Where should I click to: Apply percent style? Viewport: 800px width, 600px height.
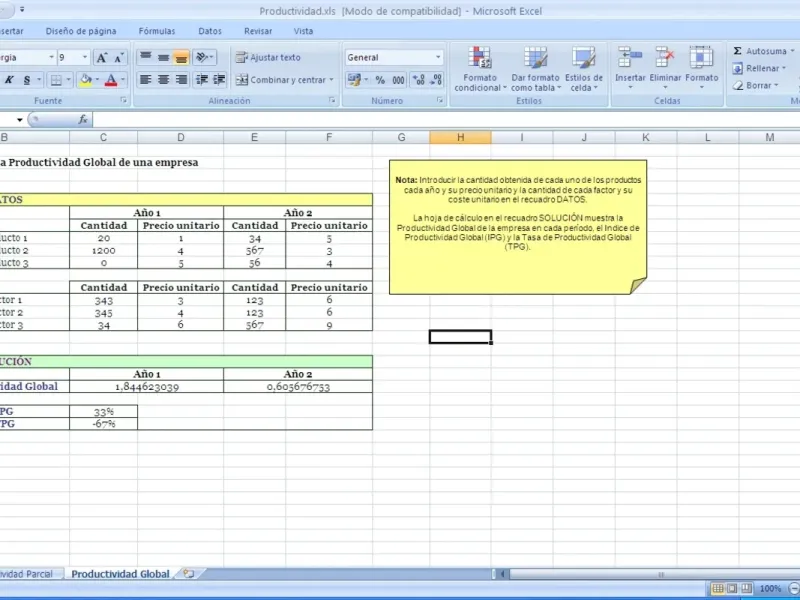[x=380, y=80]
